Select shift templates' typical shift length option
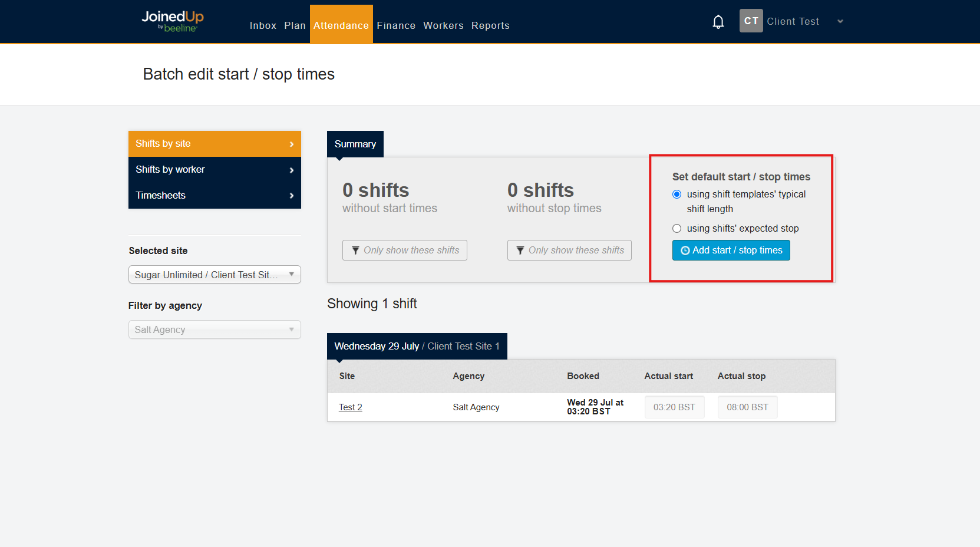 coord(677,195)
